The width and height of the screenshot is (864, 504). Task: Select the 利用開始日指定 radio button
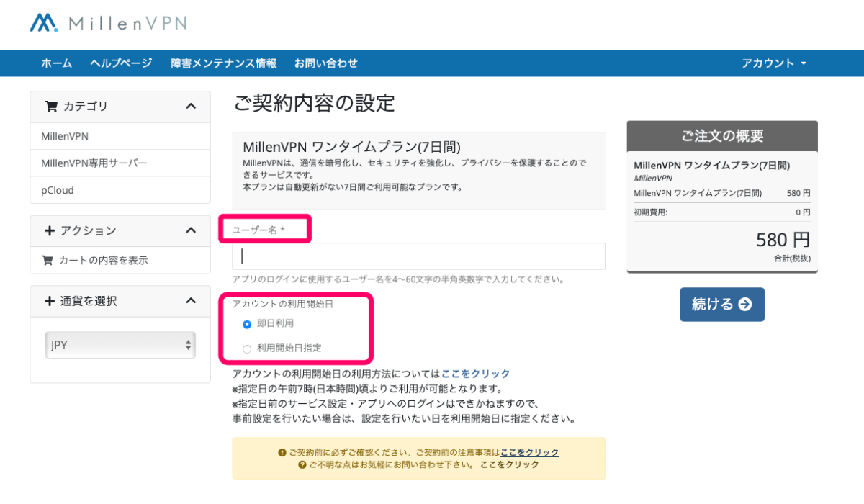click(x=247, y=348)
